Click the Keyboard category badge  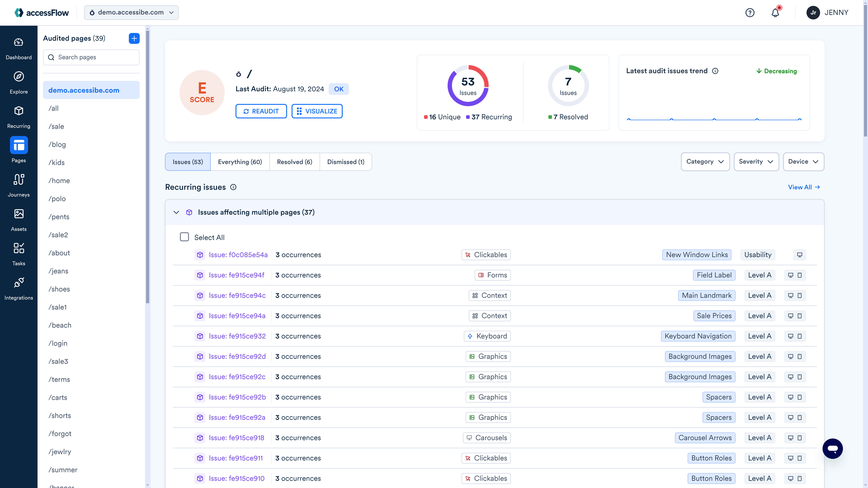[x=487, y=336]
